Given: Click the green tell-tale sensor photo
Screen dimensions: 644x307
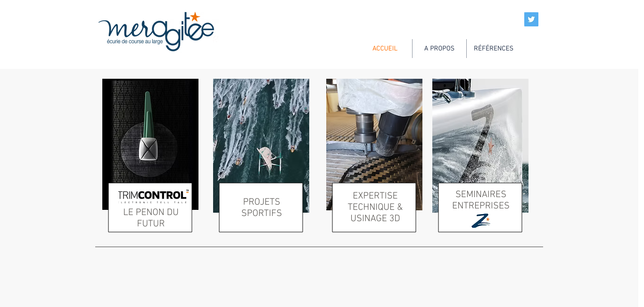Looking at the screenshot, I should click(150, 131).
